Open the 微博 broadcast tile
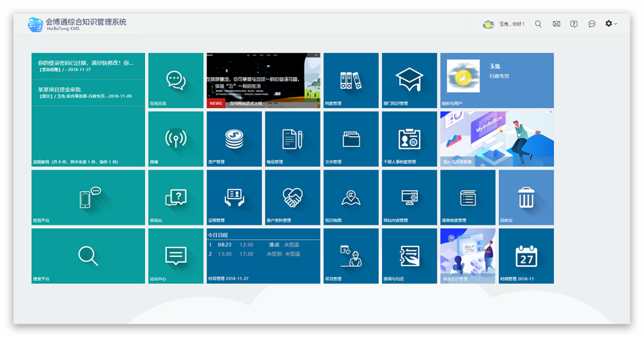 (175, 138)
